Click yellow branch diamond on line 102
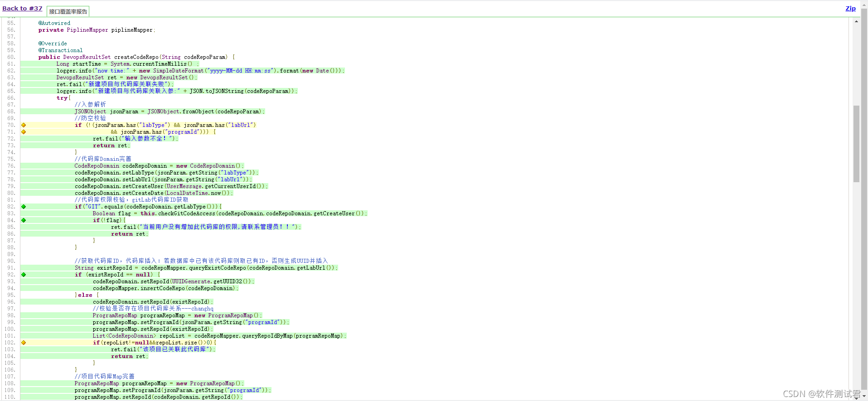This screenshot has width=868, height=402. point(24,343)
